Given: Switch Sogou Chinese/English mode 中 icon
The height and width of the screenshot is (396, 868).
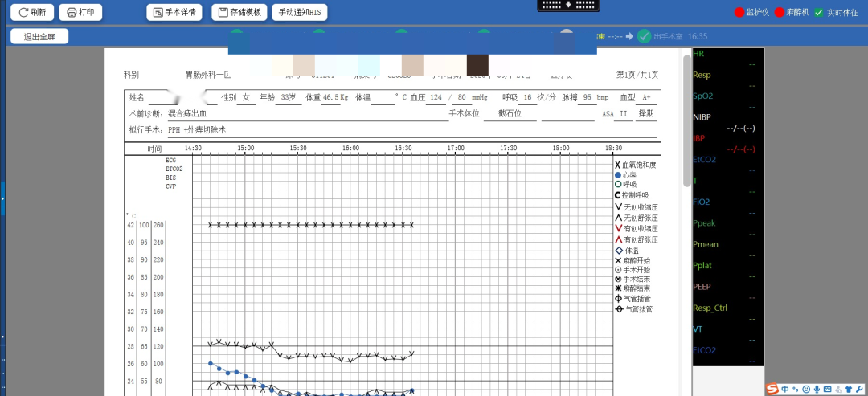Looking at the screenshot, I should pyautogui.click(x=785, y=389).
